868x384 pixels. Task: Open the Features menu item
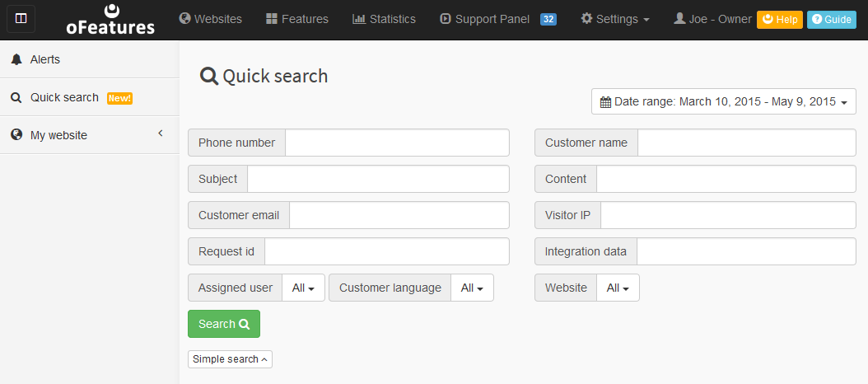point(297,19)
